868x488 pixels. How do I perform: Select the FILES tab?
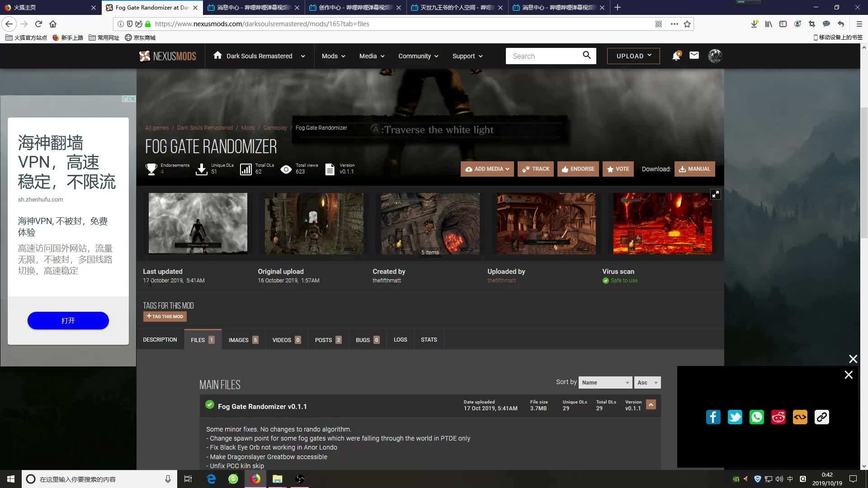(x=203, y=339)
